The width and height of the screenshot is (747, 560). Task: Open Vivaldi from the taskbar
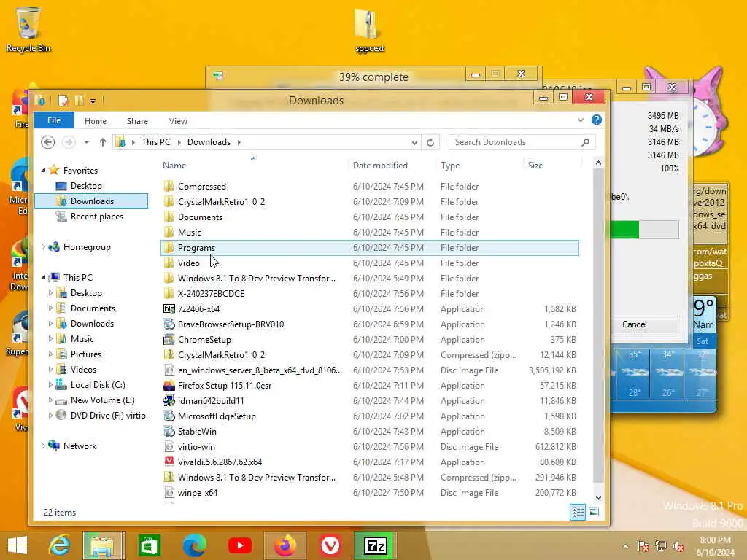point(330,545)
